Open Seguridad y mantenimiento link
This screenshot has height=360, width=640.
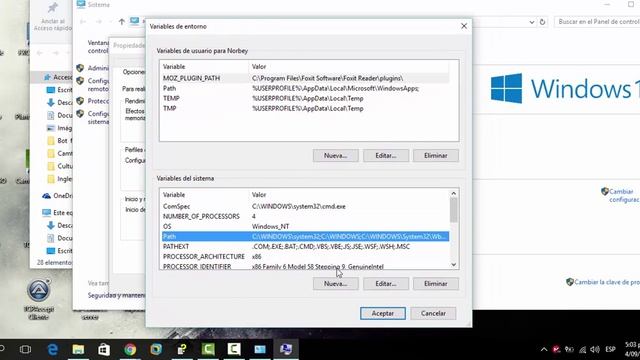coord(116,295)
